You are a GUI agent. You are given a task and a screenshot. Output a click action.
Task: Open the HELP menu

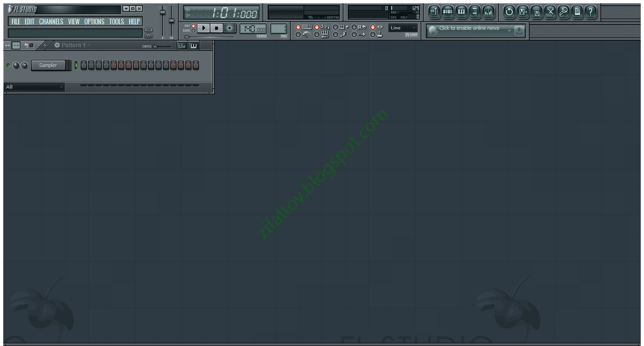134,21
